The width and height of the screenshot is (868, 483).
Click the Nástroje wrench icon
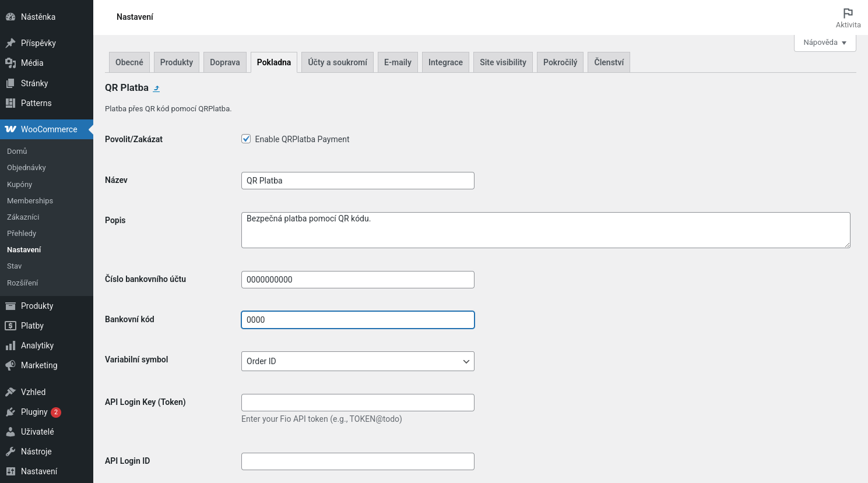click(10, 452)
